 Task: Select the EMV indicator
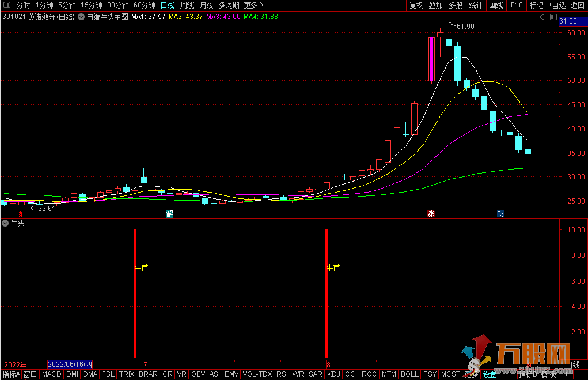pyautogui.click(x=232, y=374)
